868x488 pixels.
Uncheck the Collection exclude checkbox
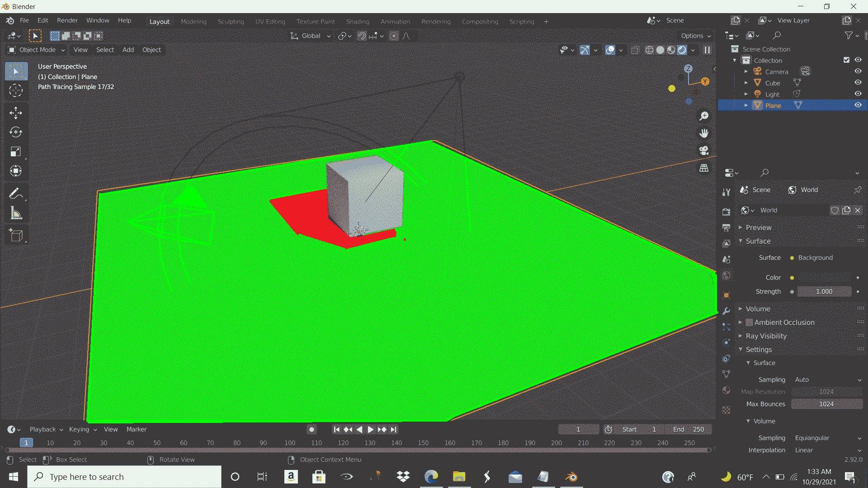pos(846,60)
